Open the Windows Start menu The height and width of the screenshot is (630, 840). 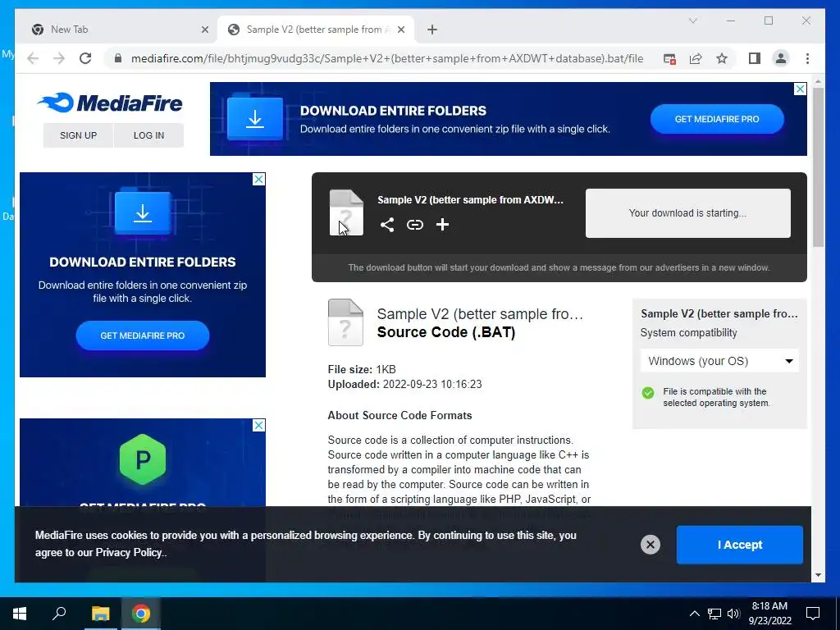(20, 614)
